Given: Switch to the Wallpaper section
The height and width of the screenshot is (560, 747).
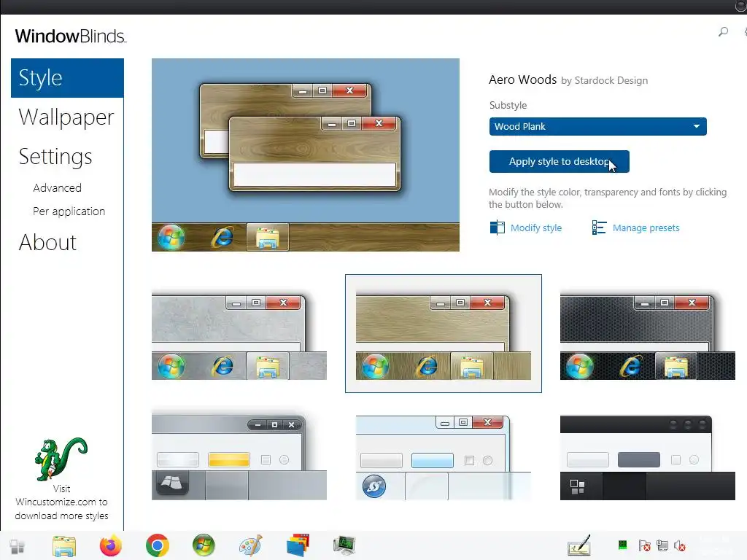Looking at the screenshot, I should point(66,117).
